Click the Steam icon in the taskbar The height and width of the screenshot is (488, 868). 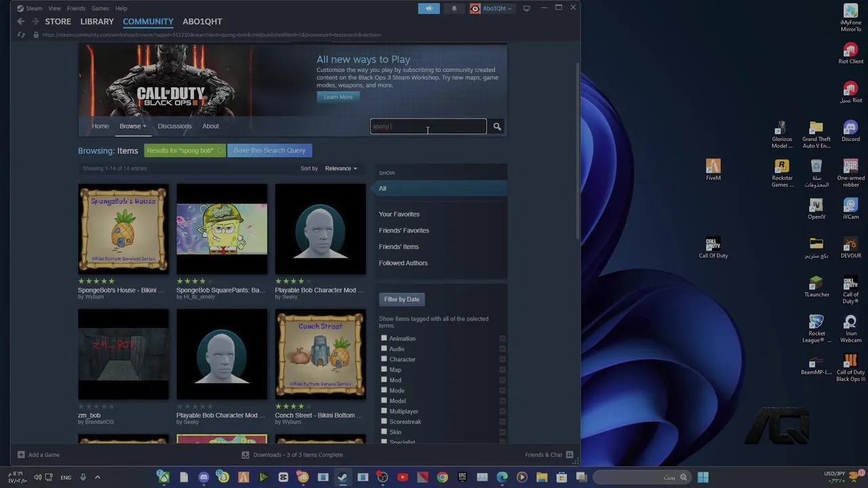342,477
